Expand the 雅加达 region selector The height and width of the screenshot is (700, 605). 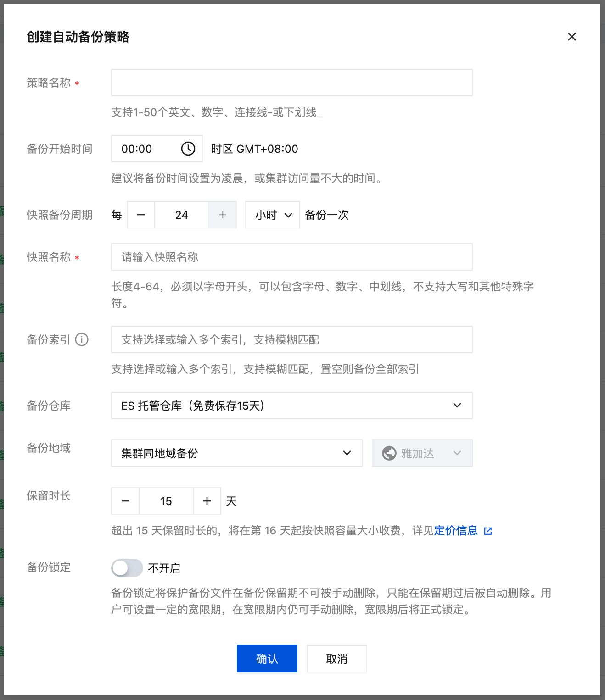pos(422,453)
